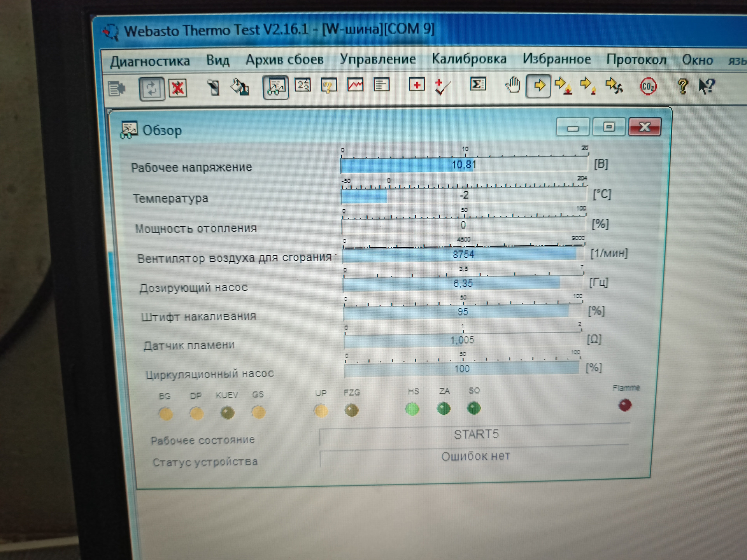Viewport: 747px width, 560px height.
Task: Open the CO2 adjustment toolbar icon
Action: point(648,86)
